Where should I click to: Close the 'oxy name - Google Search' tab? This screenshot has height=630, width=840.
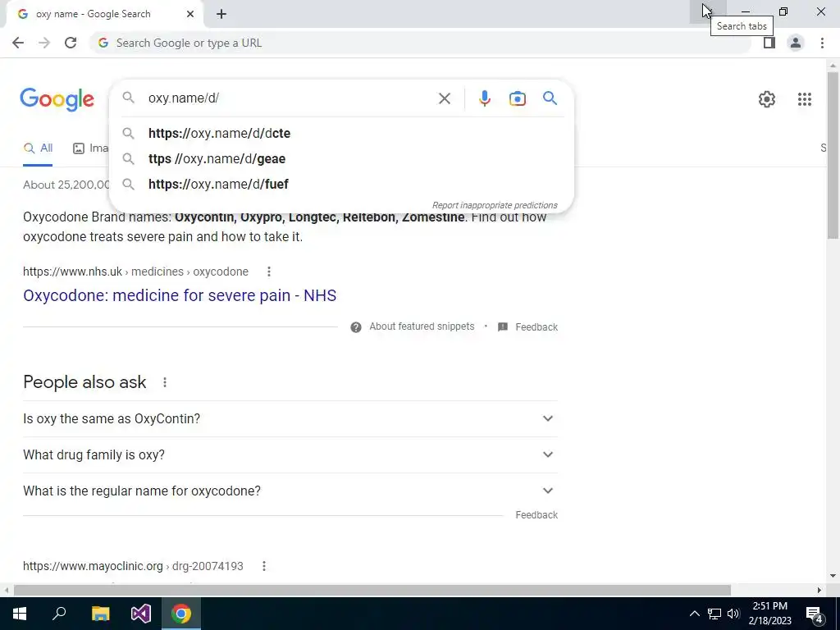coord(190,14)
